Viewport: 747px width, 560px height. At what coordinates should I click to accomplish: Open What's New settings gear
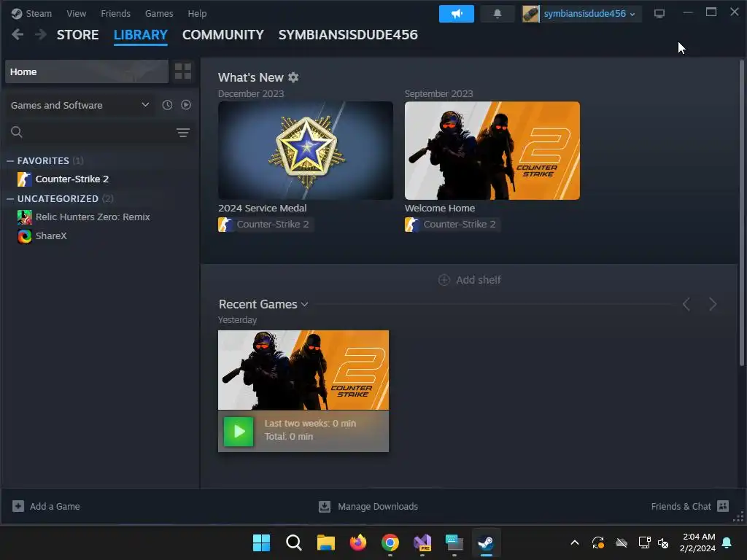tap(293, 77)
